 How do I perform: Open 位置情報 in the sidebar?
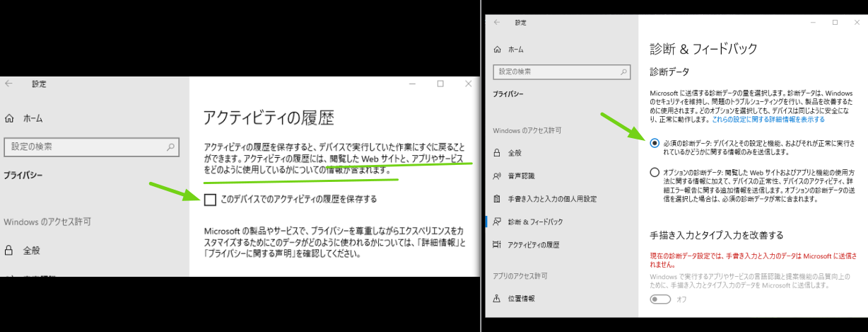coord(514,298)
